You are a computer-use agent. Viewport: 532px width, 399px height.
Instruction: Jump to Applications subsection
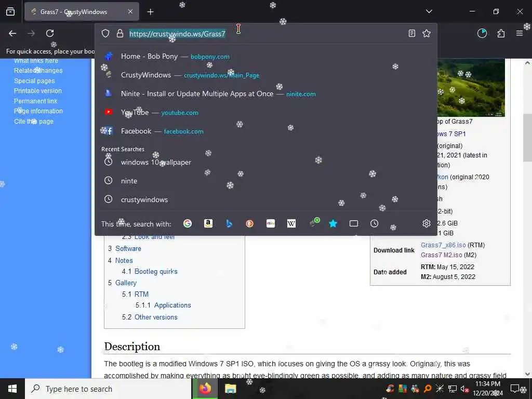(172, 305)
